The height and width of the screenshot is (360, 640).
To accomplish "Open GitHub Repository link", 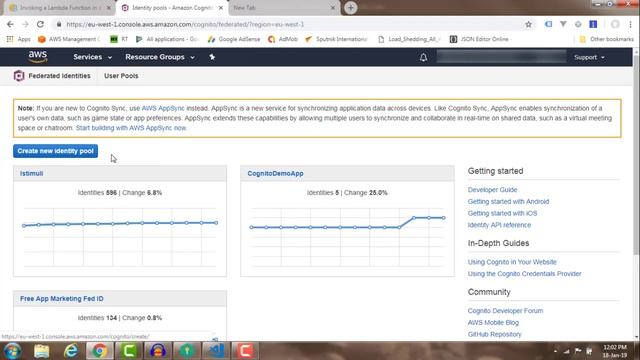I will [x=494, y=335].
